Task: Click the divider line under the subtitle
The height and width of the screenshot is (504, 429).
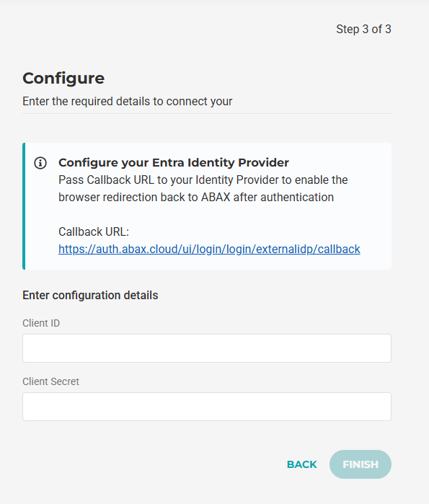Action: 207,113
